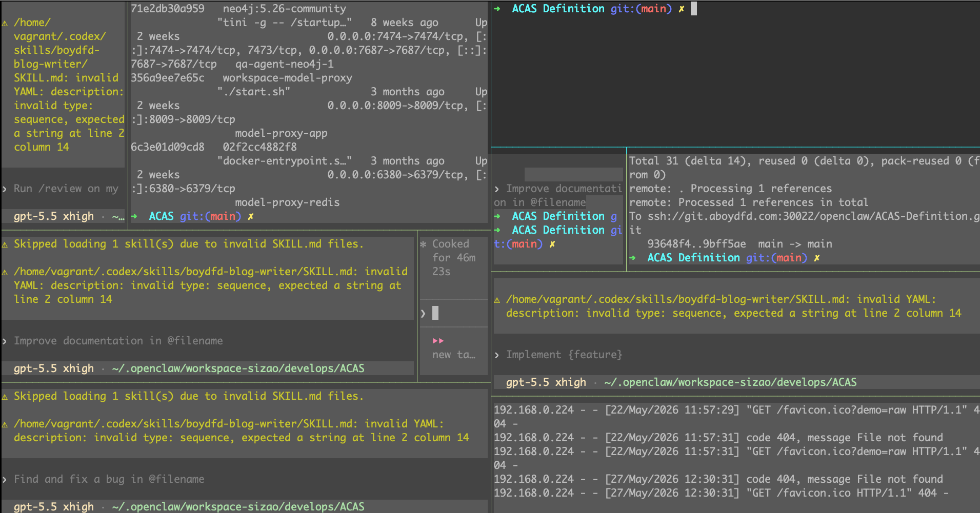The width and height of the screenshot is (980, 513).
Task: Click "git:(main)" in the top-right prompt
Action: click(x=642, y=9)
